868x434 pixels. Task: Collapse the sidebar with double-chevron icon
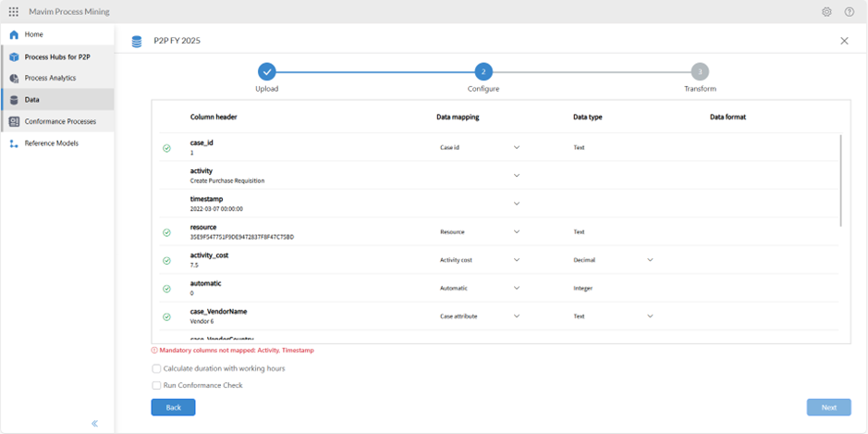(94, 423)
